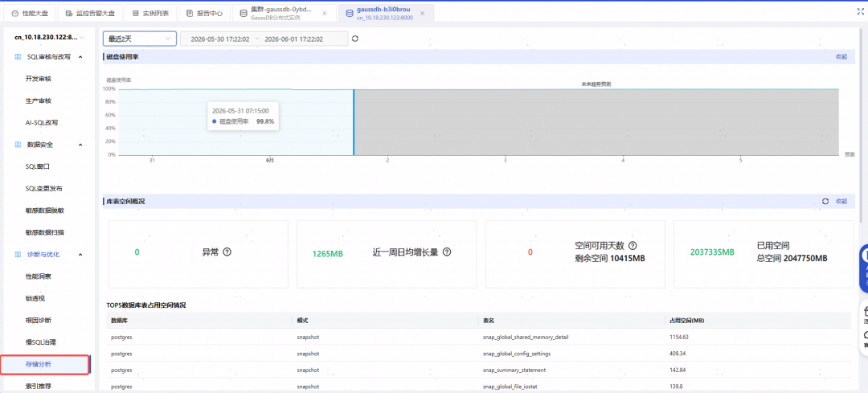Click the 数据安全 grid icon
Viewport: 868px width, 393px height.
coord(18,145)
